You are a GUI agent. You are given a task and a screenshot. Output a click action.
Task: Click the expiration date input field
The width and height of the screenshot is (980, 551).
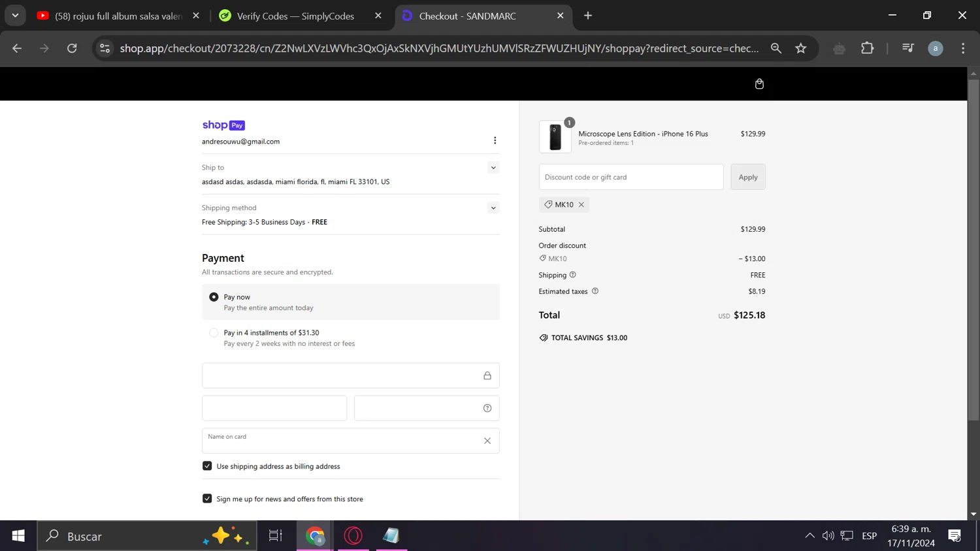click(274, 408)
